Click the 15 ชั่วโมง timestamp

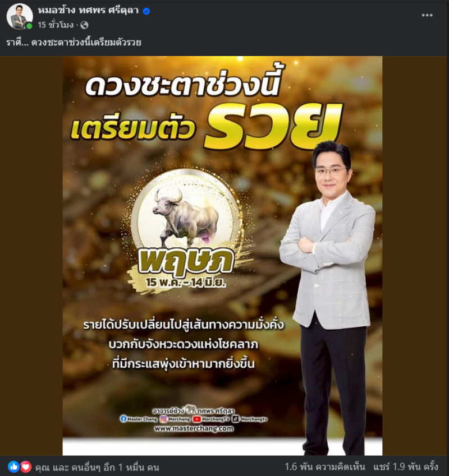pyautogui.click(x=56, y=25)
